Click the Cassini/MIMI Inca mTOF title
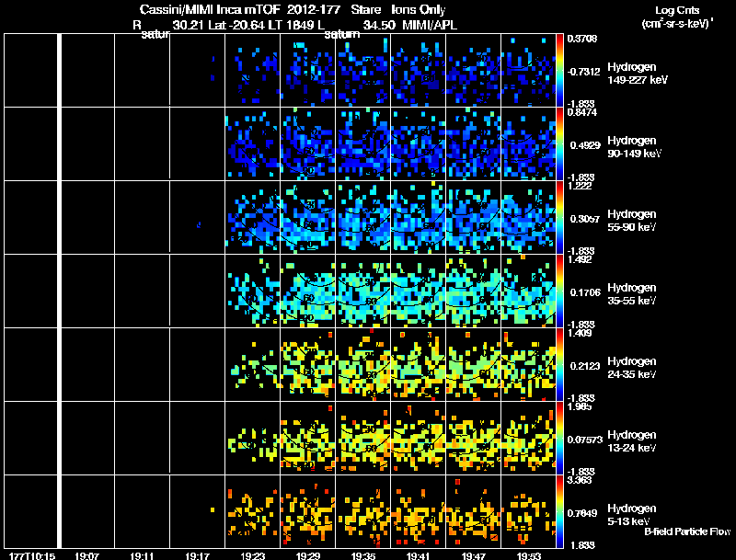The height and width of the screenshot is (560, 736). pos(210,9)
